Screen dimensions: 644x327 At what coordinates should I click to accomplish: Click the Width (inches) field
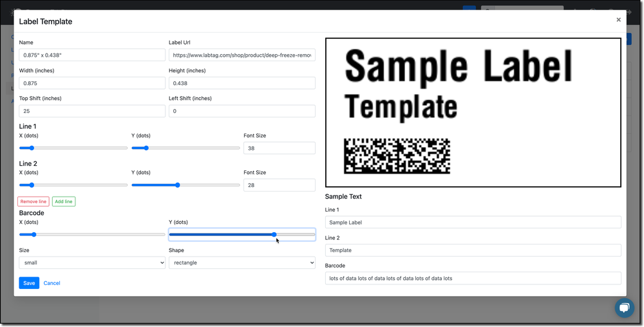pos(92,83)
